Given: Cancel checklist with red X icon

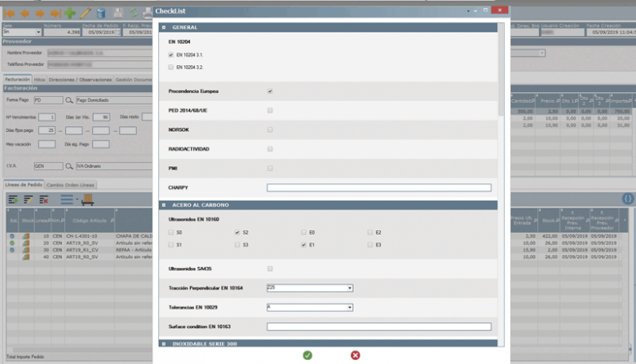Looking at the screenshot, I should coord(355,355).
